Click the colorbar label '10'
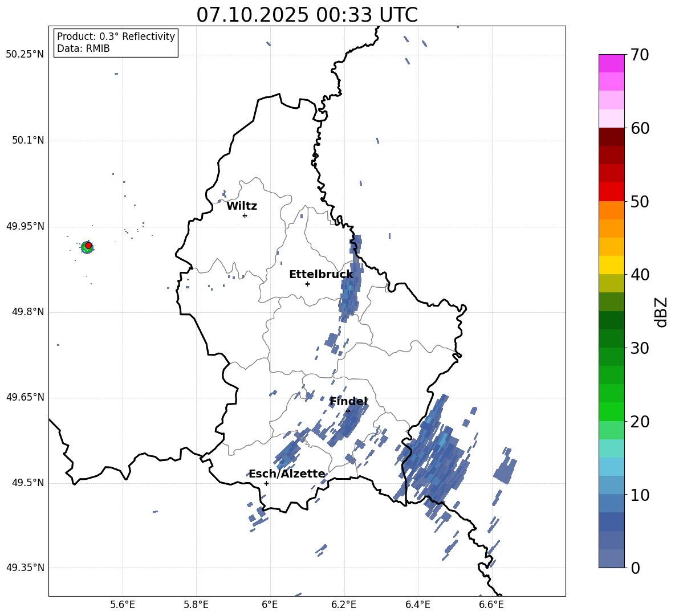 640,495
